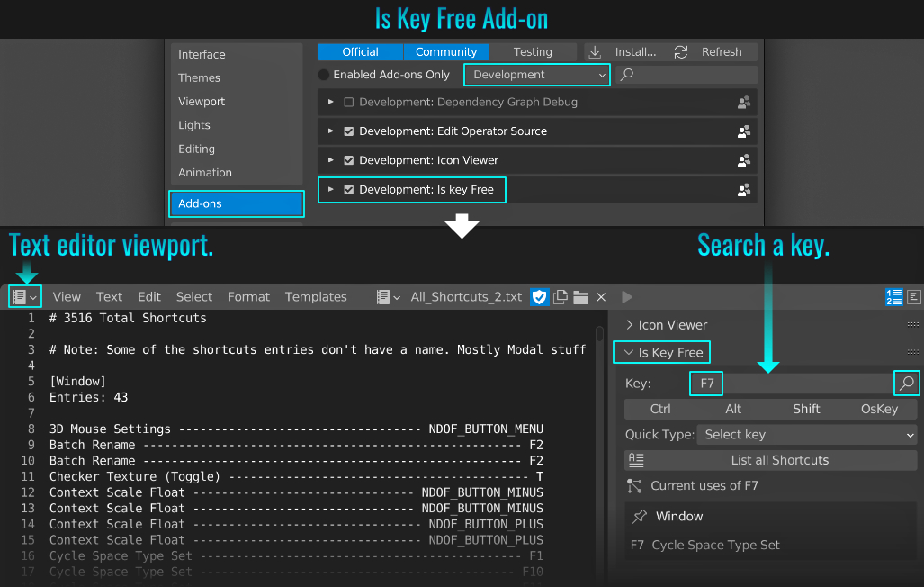Toggle the OsKey modifier button
This screenshot has width=924, height=587.
(x=880, y=409)
